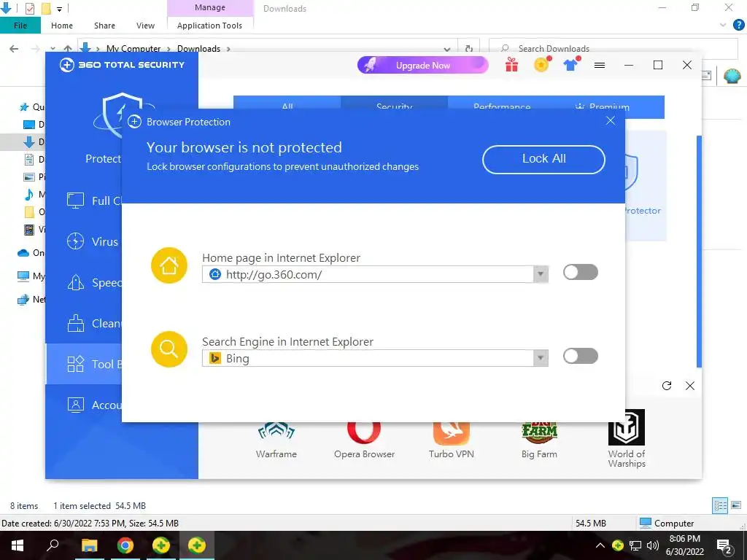Open taskbar search magnifier
The image size is (747, 560).
tap(53, 545)
